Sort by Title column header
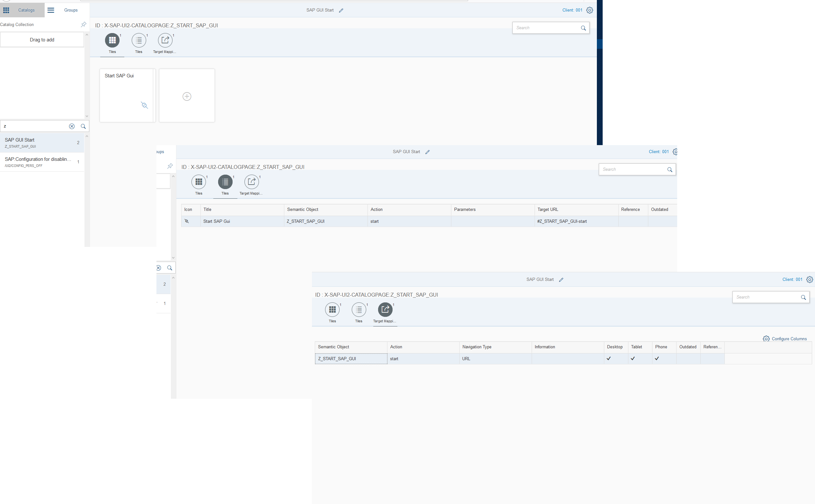 242,210
